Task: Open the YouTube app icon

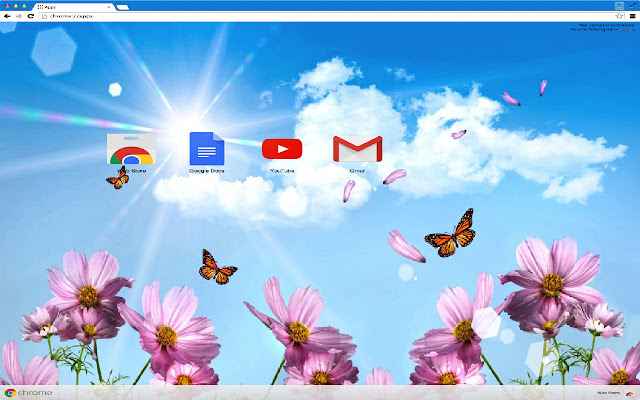Action: pyautogui.click(x=282, y=149)
